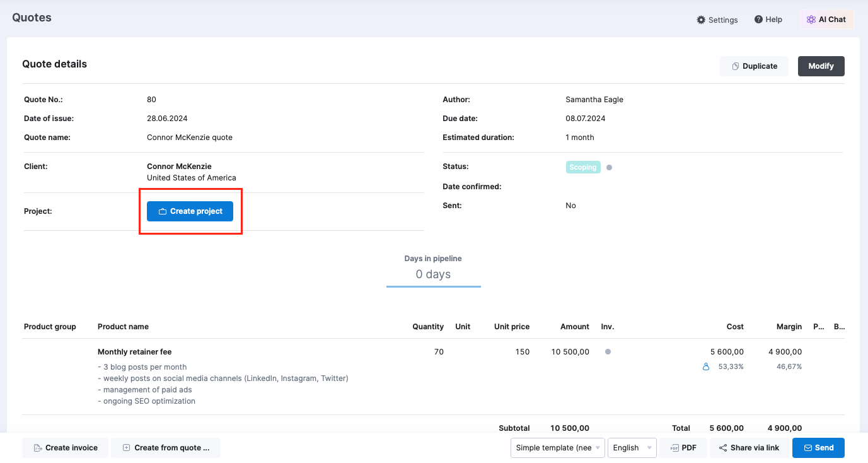Click author name Samantha Eagle
Screen dimensions: 868x463
(594, 100)
